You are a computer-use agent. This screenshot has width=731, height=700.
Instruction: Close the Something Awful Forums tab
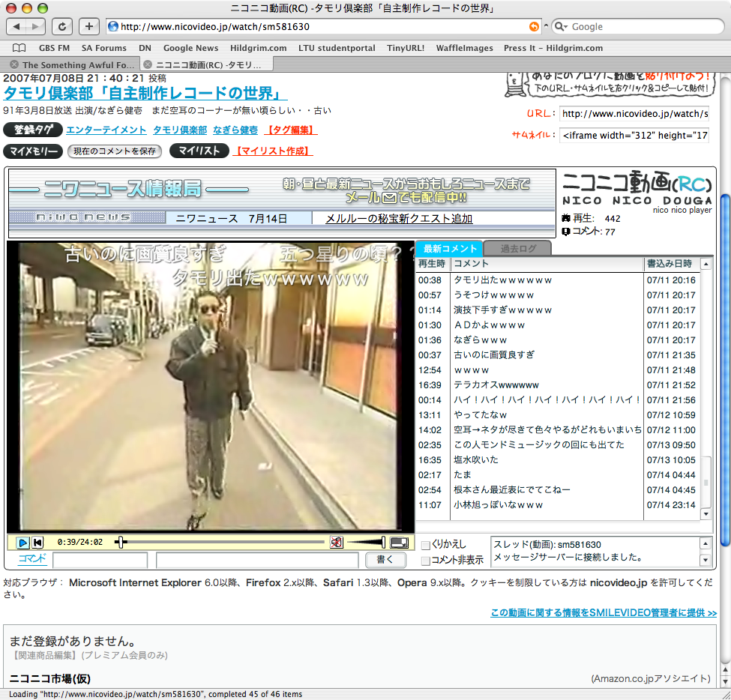click(x=13, y=65)
